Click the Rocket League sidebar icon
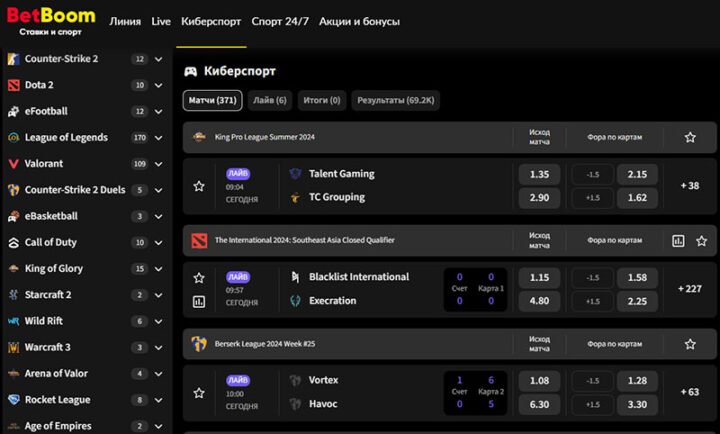The width and height of the screenshot is (720, 434). (14, 400)
